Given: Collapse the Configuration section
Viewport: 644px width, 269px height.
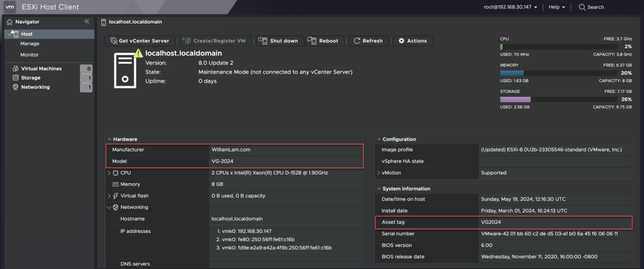Looking at the screenshot, I should (378, 139).
